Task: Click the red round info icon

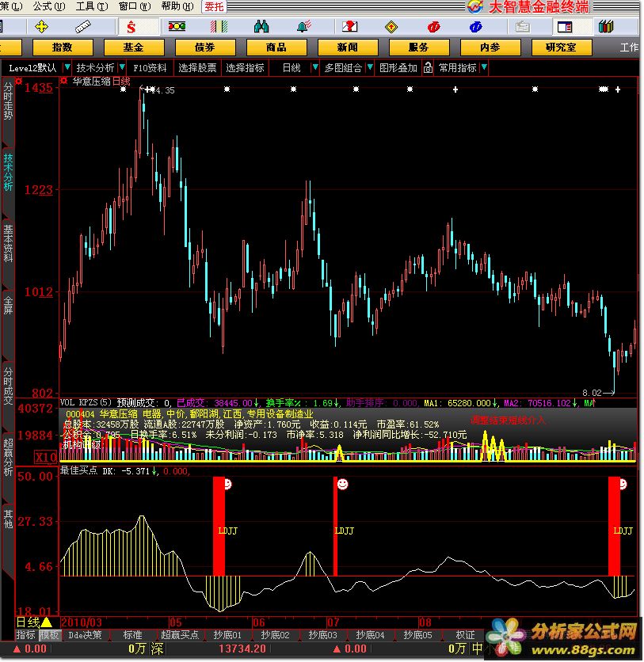Action: (x=434, y=28)
